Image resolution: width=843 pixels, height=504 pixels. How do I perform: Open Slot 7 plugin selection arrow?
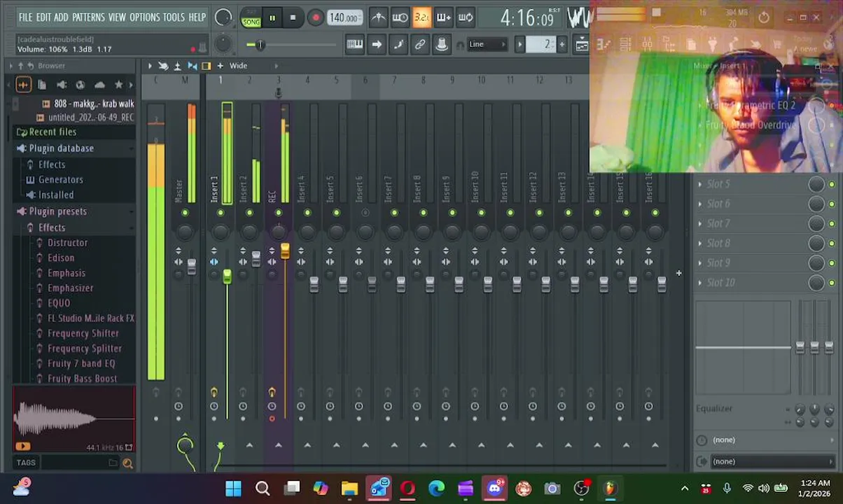[700, 223]
